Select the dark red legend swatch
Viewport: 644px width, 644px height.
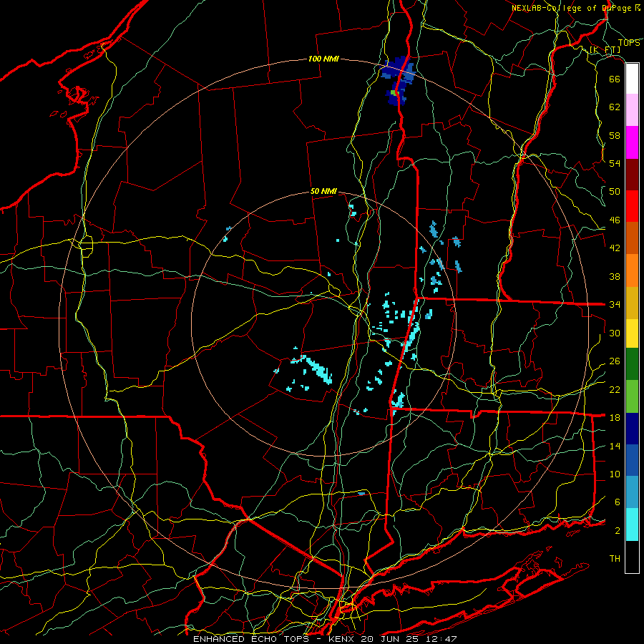(x=632, y=175)
